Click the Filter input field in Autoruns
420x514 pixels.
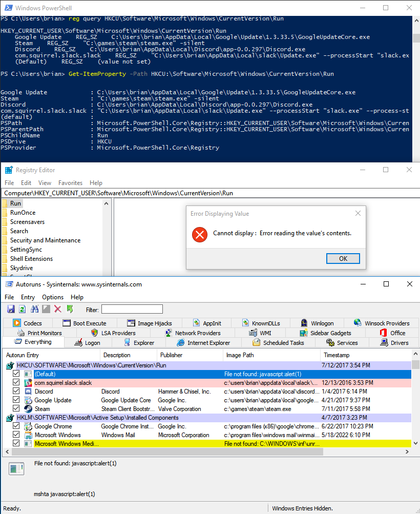tap(132, 309)
